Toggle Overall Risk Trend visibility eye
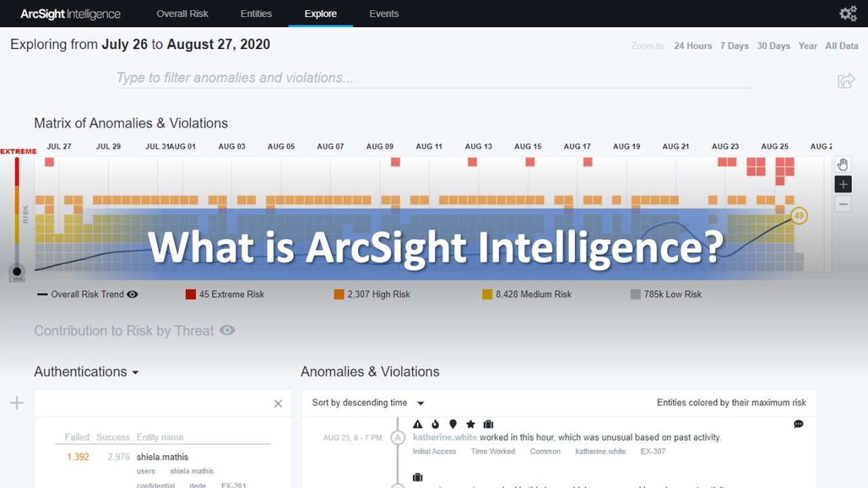The image size is (868, 488). (x=132, y=294)
